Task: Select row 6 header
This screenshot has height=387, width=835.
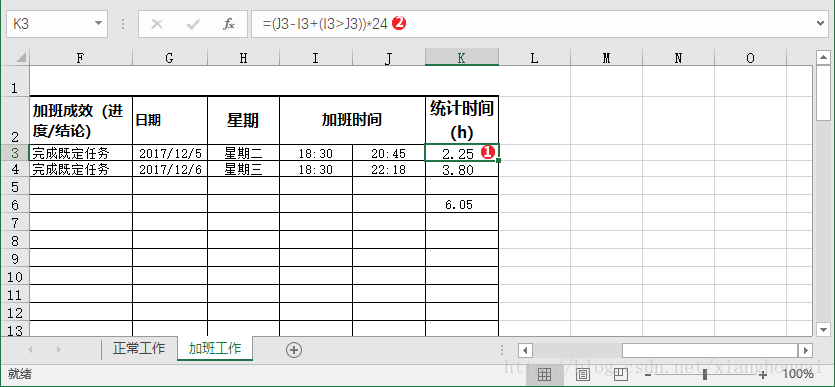Action: coord(15,205)
